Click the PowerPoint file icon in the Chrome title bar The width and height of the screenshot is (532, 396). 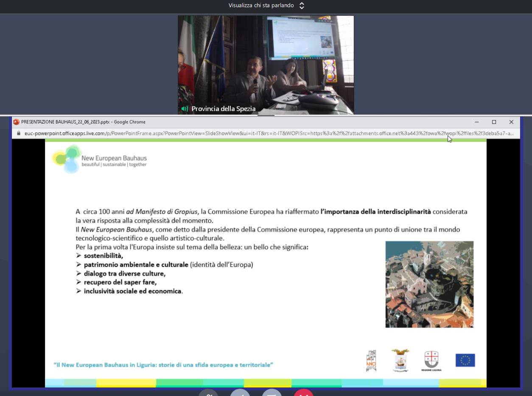click(x=17, y=122)
